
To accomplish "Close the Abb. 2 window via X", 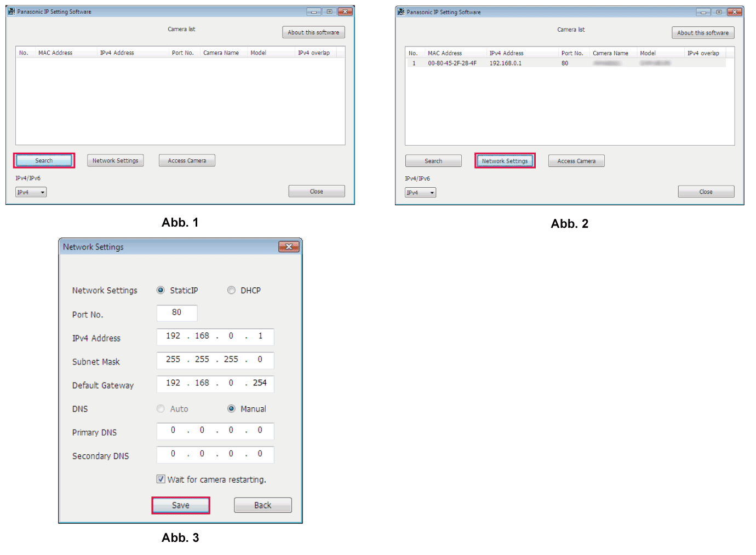I will 735,12.
